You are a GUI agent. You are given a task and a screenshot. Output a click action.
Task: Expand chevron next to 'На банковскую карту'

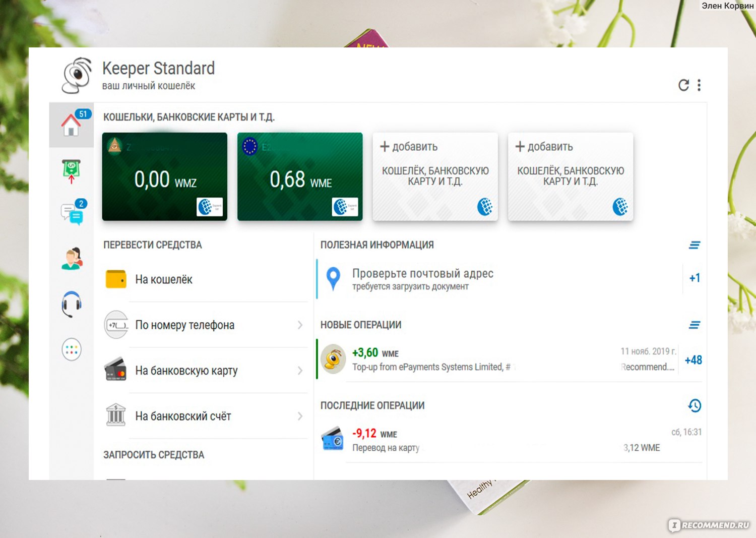coord(300,371)
